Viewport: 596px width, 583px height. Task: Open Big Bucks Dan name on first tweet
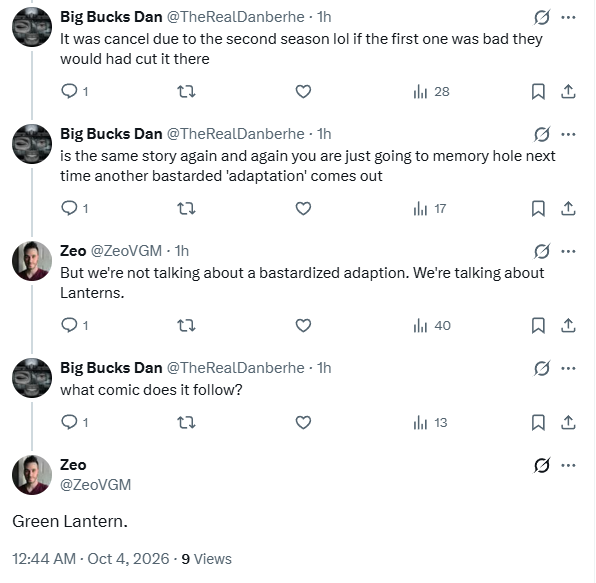click(111, 17)
